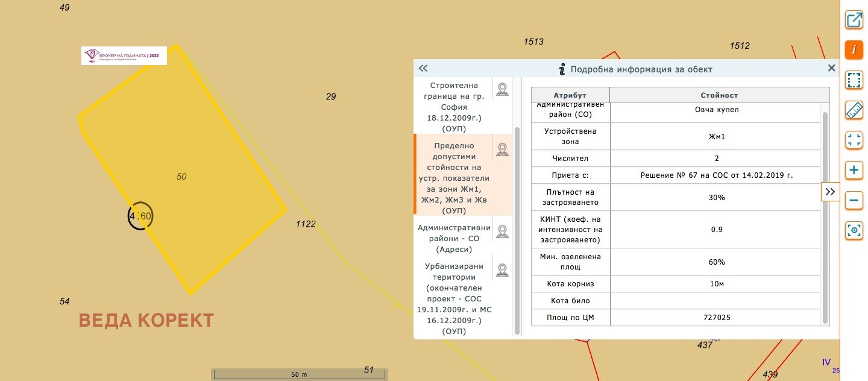
Task: Collapse the info panel with double left chevron
Action: click(423, 69)
